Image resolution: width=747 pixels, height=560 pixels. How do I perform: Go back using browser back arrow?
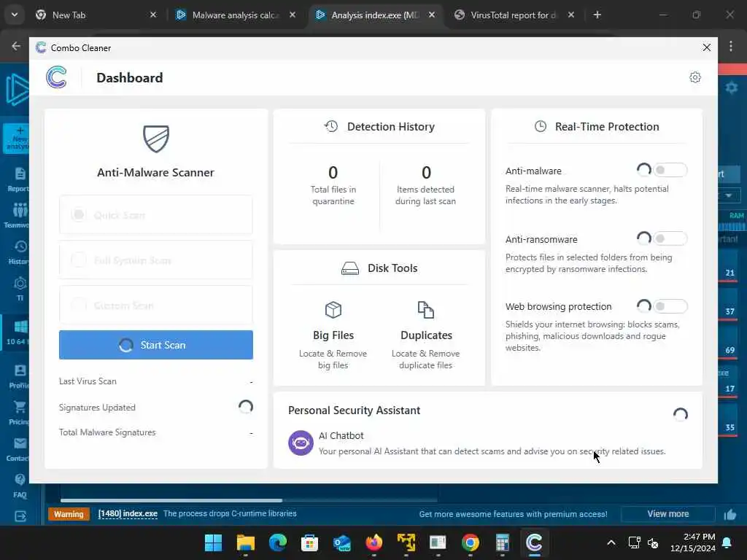tap(16, 46)
